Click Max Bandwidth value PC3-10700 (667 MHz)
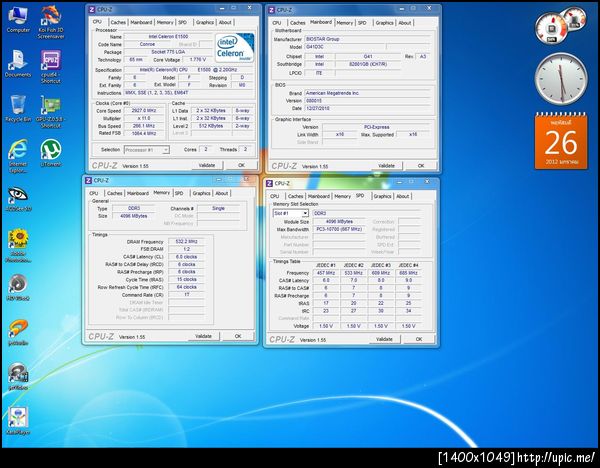The height and width of the screenshot is (468, 600). pos(339,229)
